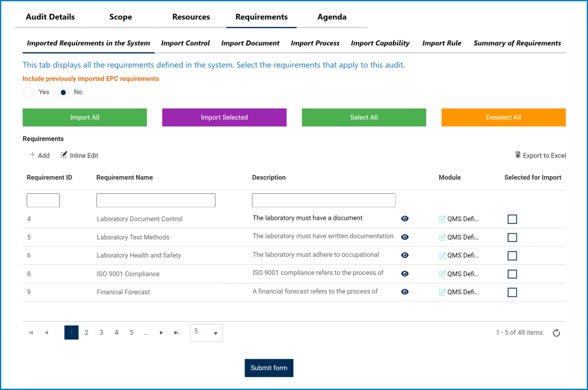588x390 pixels.
Task: Click the Inline Edit pencil icon
Action: tap(65, 155)
